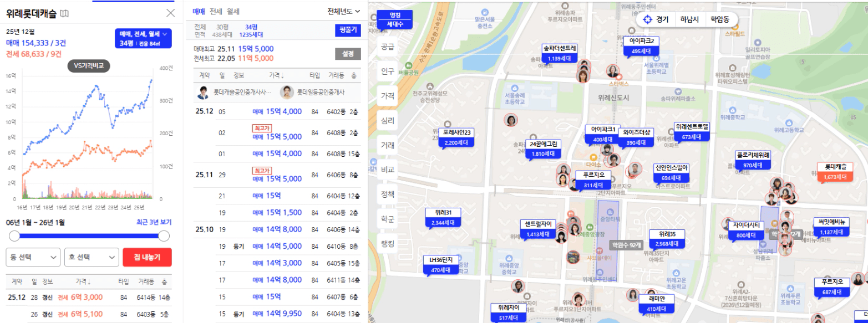Click the 스타벅스 map marker icon

click(x=620, y=76)
